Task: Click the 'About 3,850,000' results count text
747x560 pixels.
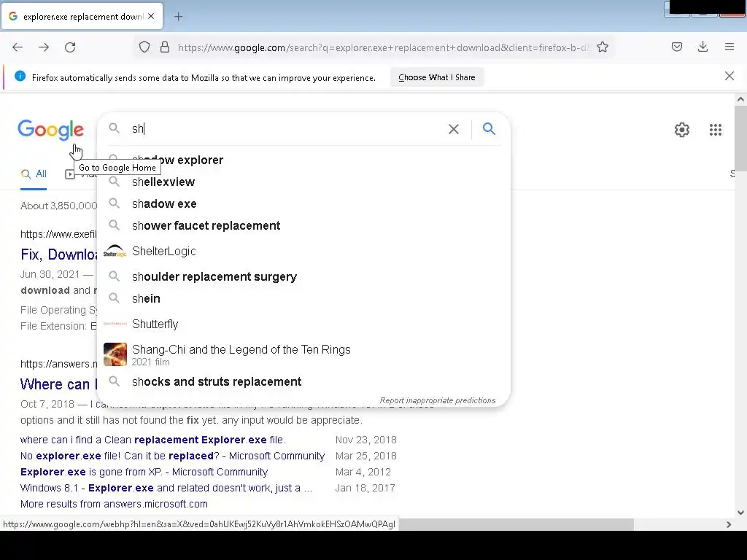Action: (x=58, y=206)
